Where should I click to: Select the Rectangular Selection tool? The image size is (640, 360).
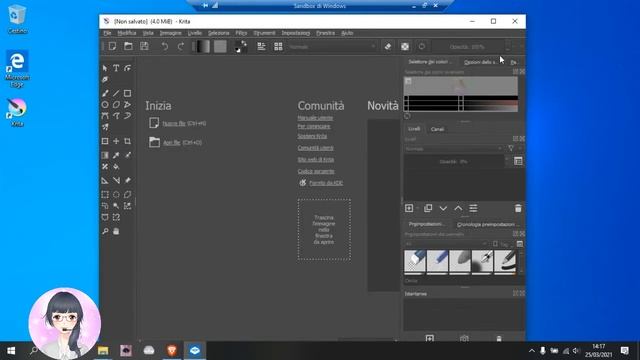click(x=105, y=195)
